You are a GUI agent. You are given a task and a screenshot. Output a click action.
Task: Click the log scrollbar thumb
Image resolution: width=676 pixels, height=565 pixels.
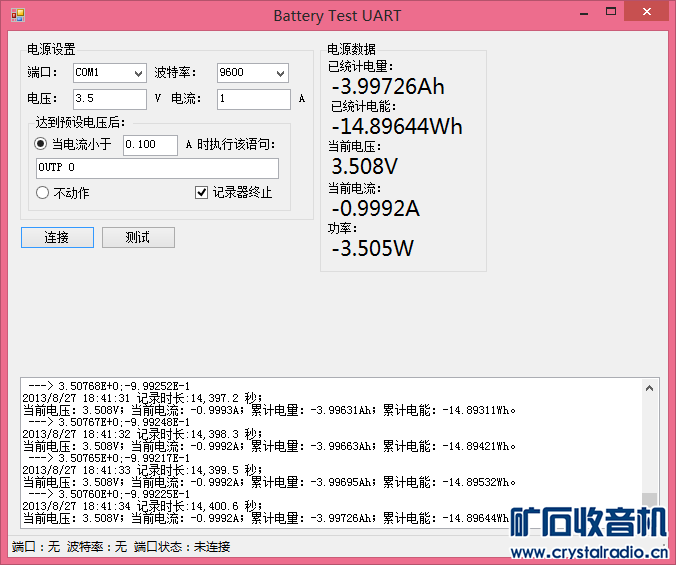[x=650, y=500]
